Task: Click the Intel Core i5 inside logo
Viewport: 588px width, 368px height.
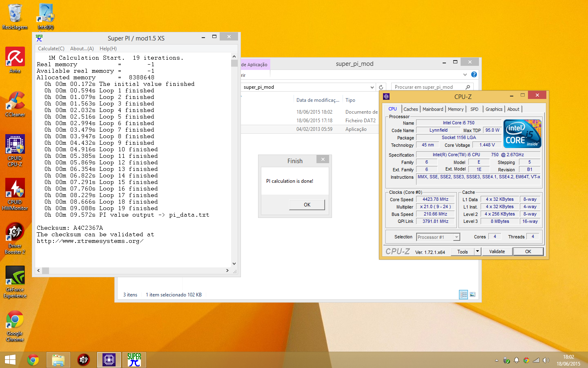Action: click(522, 134)
